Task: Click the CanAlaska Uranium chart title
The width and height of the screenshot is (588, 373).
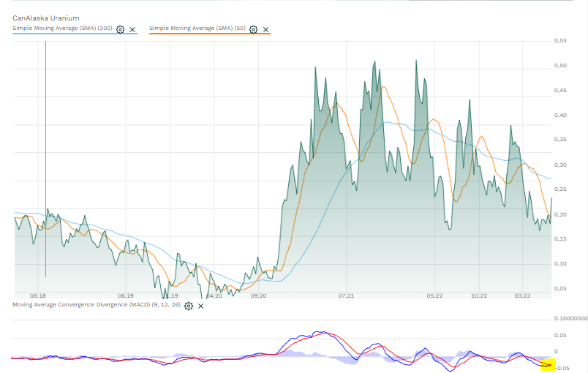Action: coord(46,18)
